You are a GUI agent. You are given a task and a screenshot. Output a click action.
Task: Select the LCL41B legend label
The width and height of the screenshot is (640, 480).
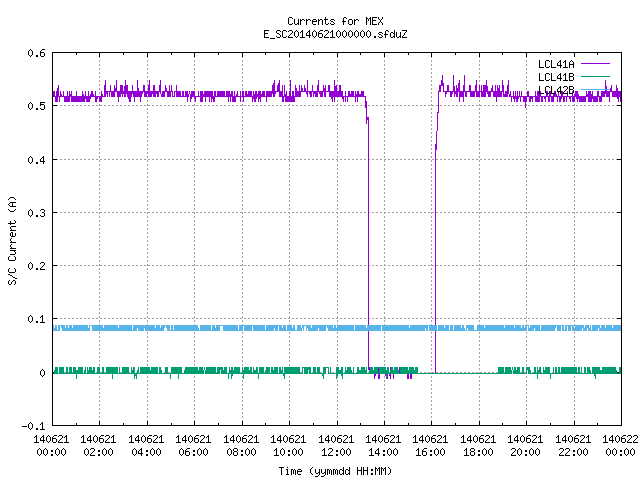[556, 77]
